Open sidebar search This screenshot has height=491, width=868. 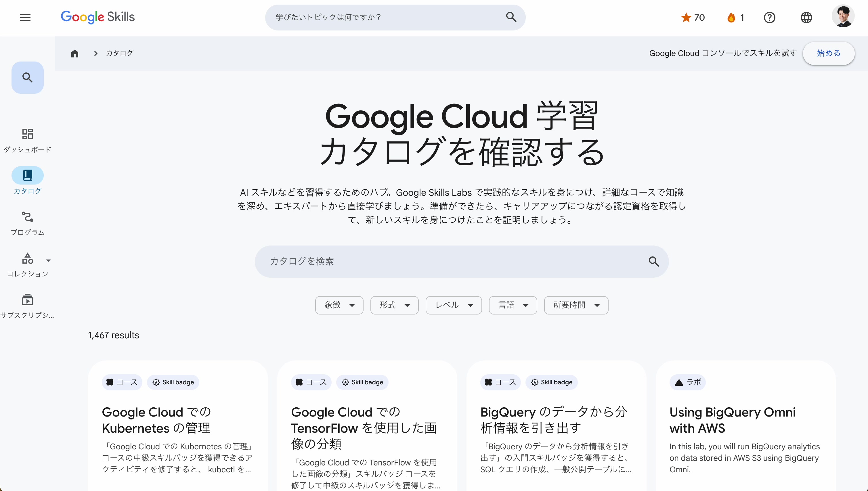(x=27, y=77)
